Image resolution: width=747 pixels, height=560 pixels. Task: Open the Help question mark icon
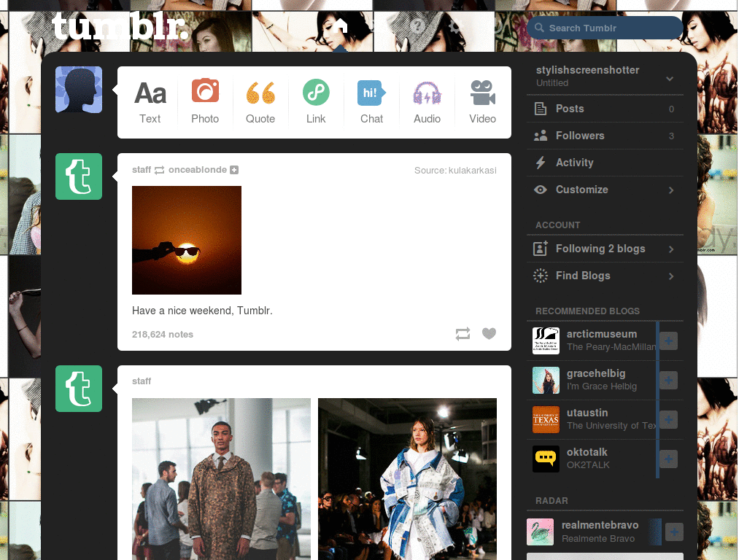[x=417, y=26]
